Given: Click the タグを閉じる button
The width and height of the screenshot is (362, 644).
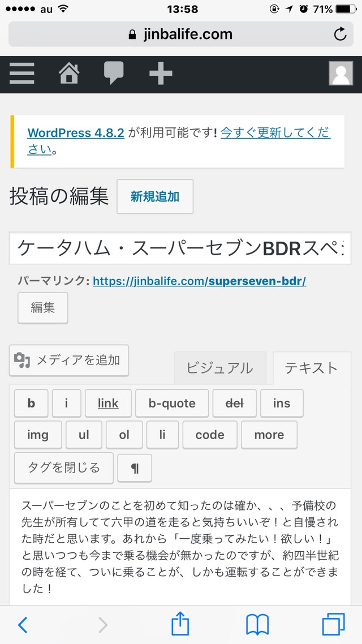Looking at the screenshot, I should point(64,467).
